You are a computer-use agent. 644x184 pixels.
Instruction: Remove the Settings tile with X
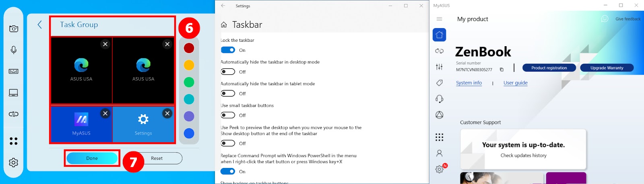tap(167, 113)
